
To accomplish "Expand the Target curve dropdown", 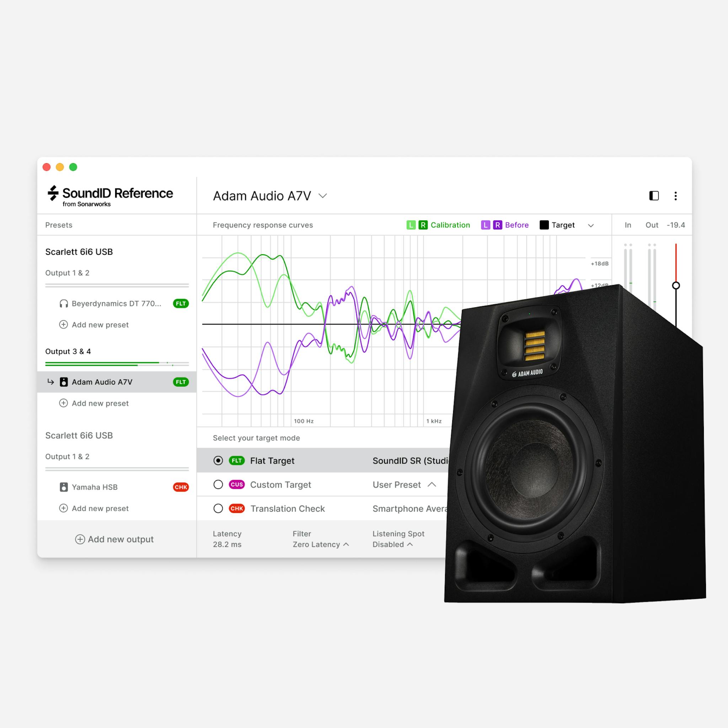I will [x=591, y=225].
